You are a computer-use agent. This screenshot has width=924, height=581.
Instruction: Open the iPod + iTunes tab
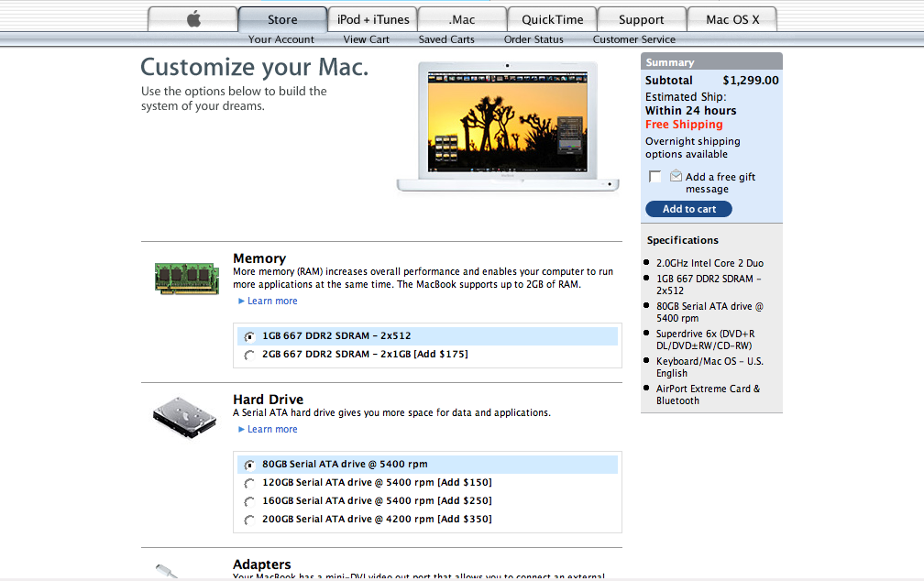point(373,19)
